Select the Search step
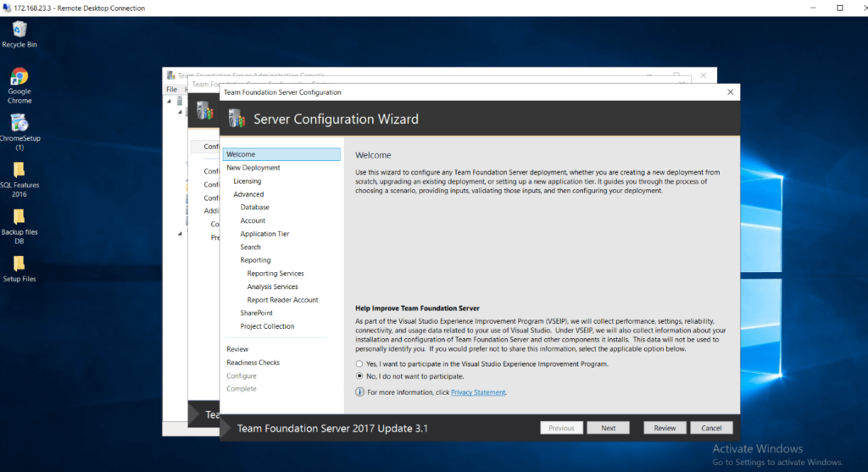 click(x=250, y=247)
